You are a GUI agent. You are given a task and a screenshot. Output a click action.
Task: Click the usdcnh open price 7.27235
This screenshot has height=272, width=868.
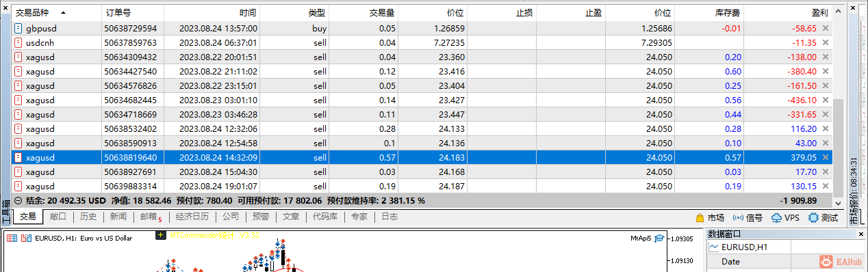click(x=450, y=42)
